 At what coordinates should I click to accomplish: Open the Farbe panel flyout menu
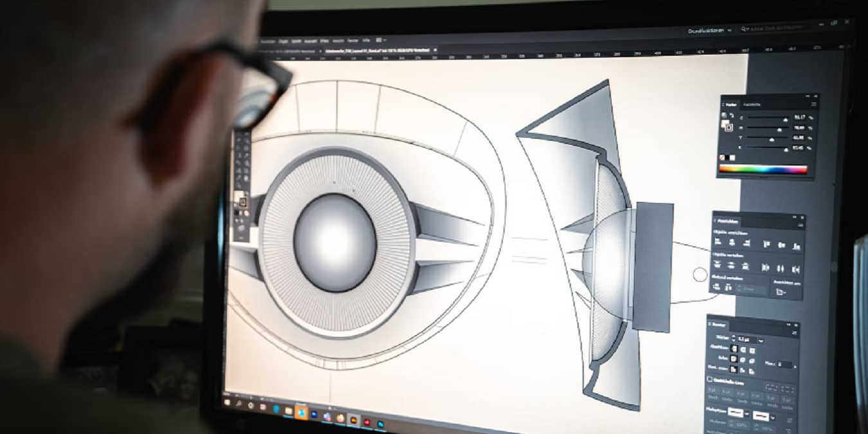click(x=814, y=104)
